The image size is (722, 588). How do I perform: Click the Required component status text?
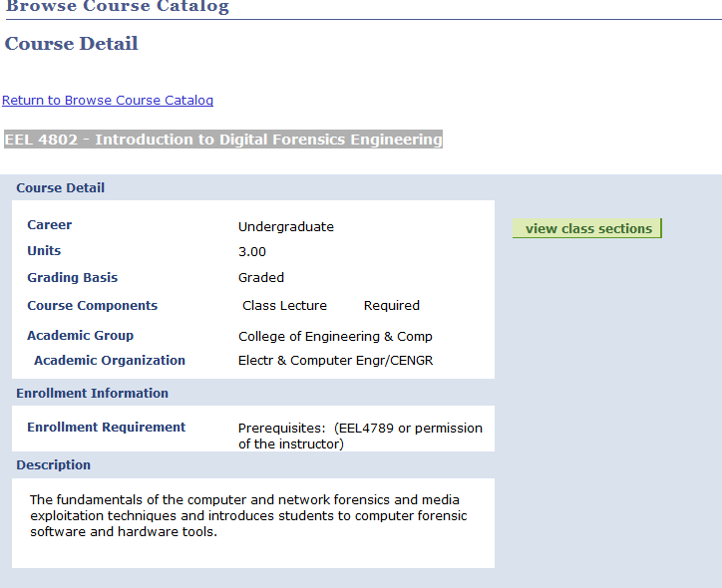(x=391, y=306)
